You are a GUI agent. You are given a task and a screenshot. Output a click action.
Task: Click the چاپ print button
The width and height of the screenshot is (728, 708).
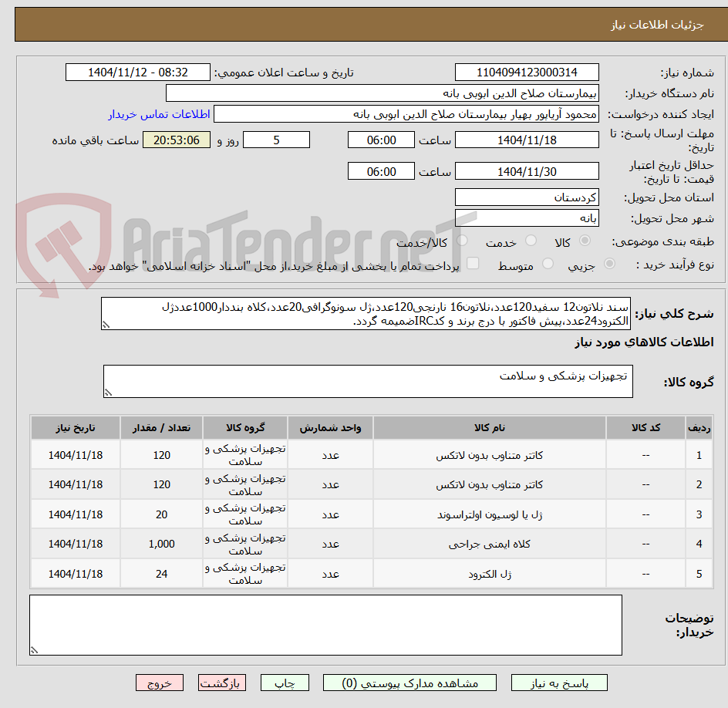tap(285, 683)
